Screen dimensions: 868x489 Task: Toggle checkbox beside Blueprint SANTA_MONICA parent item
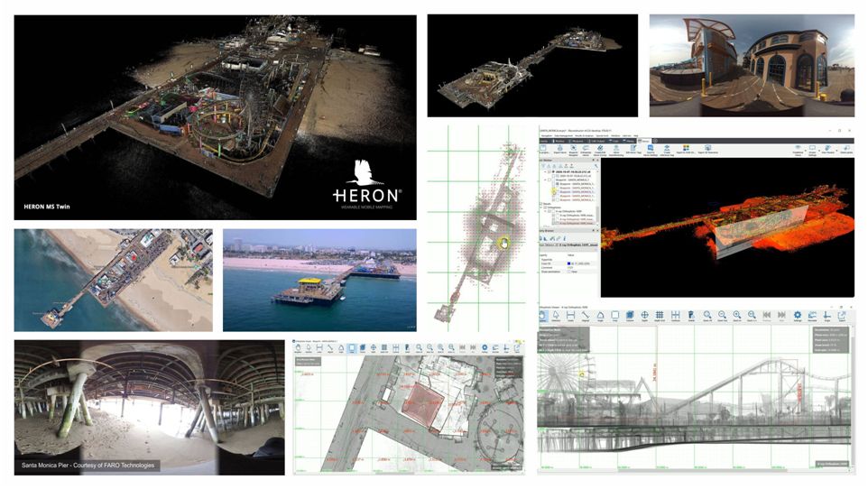549,180
